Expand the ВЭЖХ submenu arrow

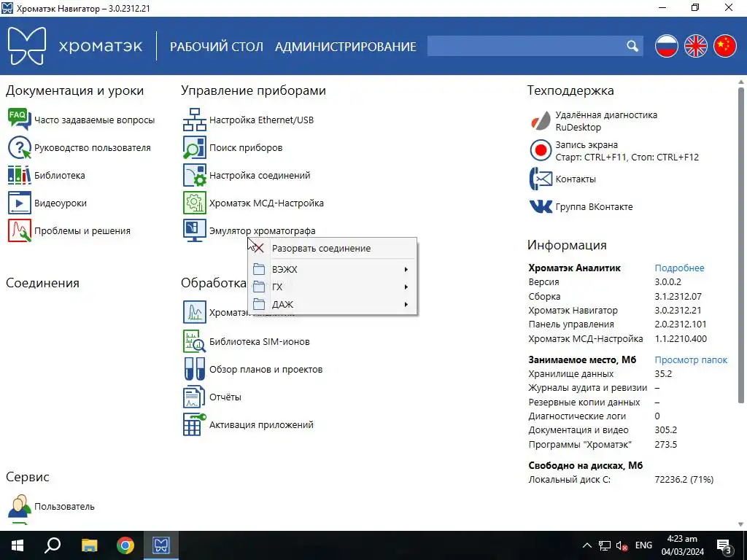406,270
